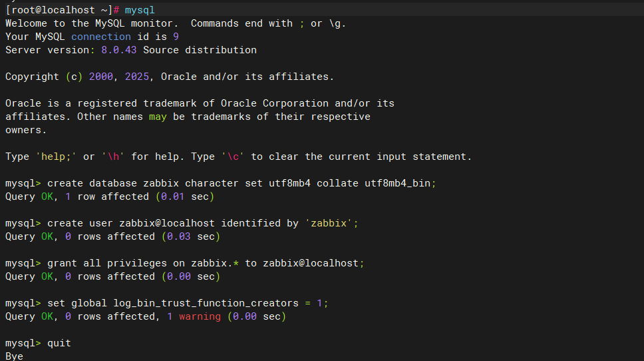Click the word 'connection' in the id line
Screen dimensions: 644x361
point(101,37)
